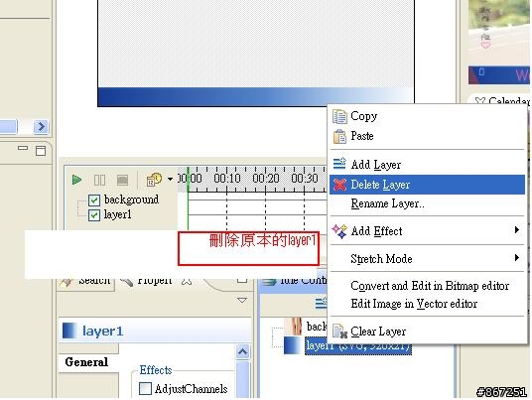
Task: Select layer1 (SVG) in contents list
Action: click(x=358, y=345)
